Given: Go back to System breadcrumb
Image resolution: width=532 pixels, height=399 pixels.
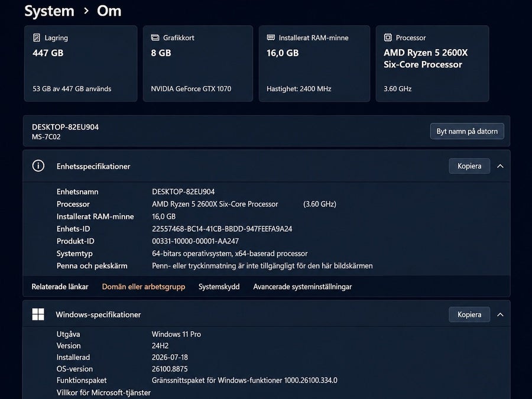Looking at the screenshot, I should pyautogui.click(x=50, y=11).
